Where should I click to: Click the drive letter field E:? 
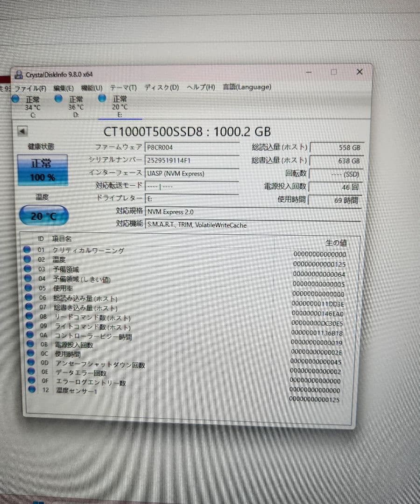click(191, 199)
